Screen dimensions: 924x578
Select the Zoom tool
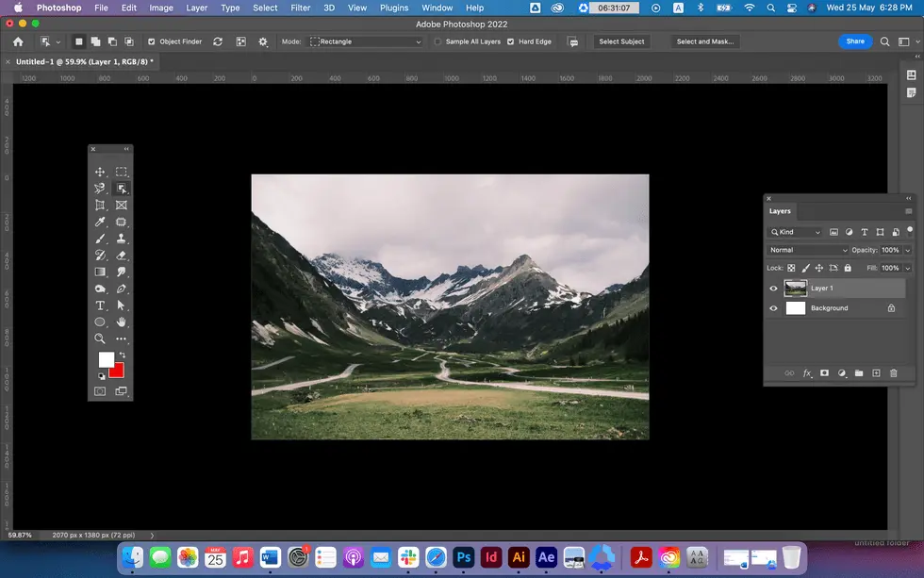tap(99, 339)
